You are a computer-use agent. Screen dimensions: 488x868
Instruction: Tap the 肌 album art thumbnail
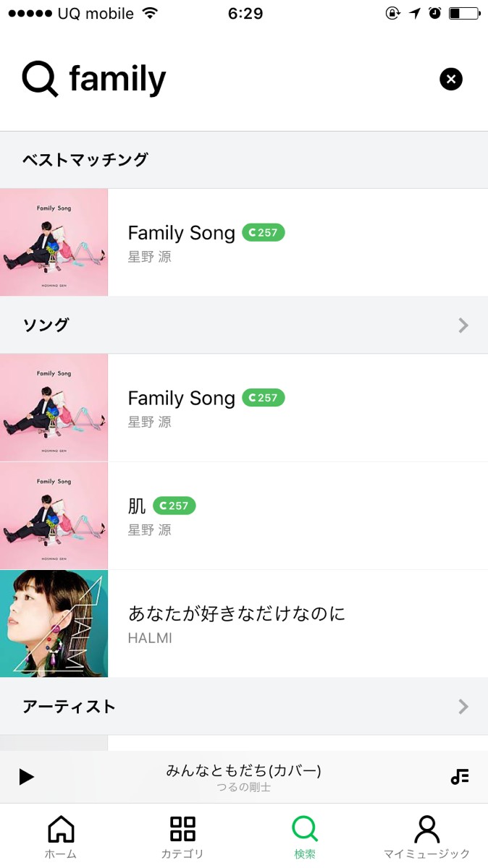point(54,516)
